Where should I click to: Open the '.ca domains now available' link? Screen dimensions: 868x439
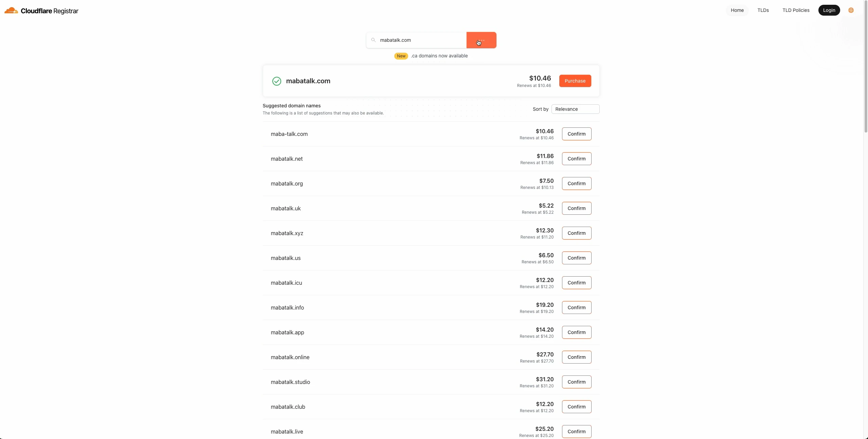point(439,56)
